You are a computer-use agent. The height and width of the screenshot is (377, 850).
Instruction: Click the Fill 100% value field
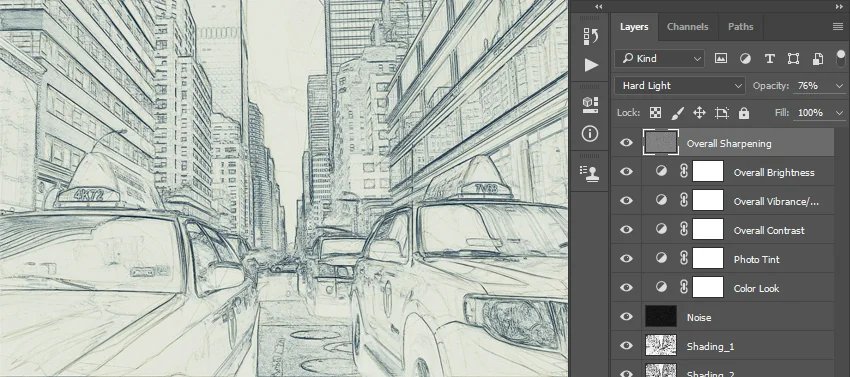(x=813, y=113)
